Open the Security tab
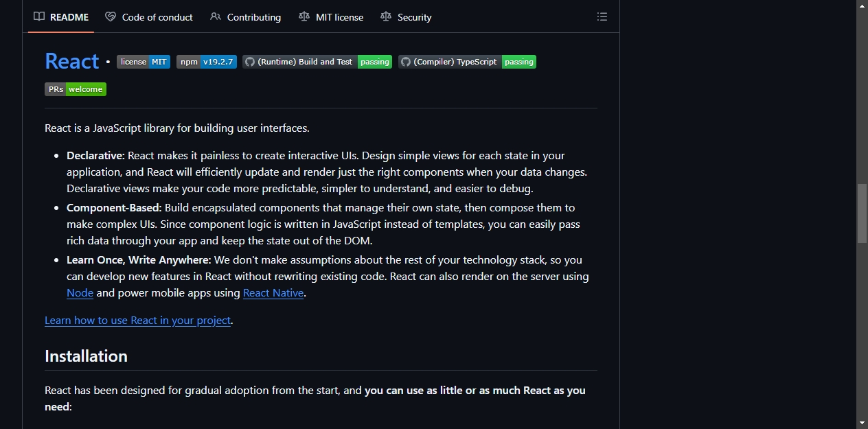Image resolution: width=868 pixels, height=429 pixels. pos(406,16)
